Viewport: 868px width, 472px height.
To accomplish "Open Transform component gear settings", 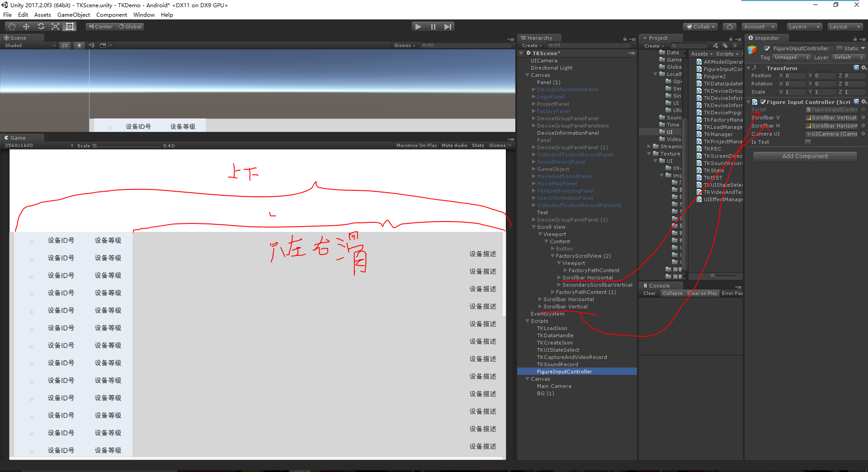I will [863, 68].
